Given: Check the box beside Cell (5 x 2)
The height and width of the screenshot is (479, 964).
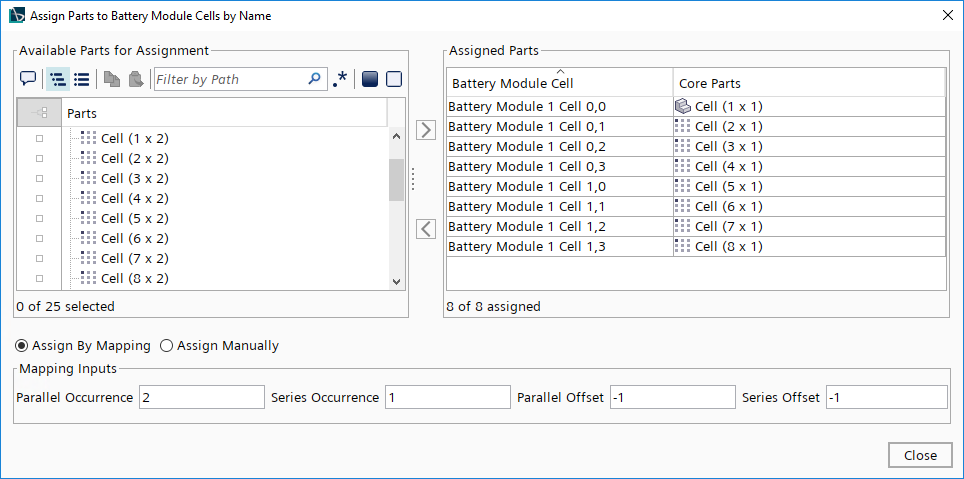Looking at the screenshot, I should pyautogui.click(x=40, y=218).
